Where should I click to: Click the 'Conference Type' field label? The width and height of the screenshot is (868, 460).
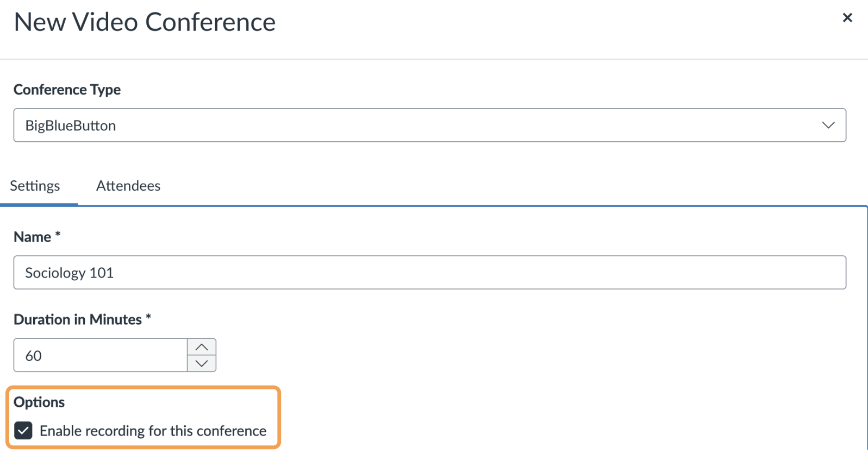click(x=67, y=90)
